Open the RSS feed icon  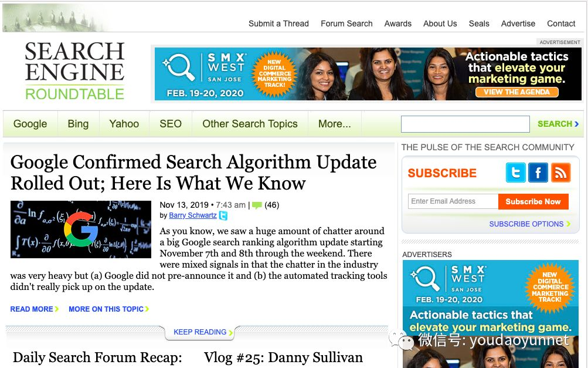tap(560, 173)
